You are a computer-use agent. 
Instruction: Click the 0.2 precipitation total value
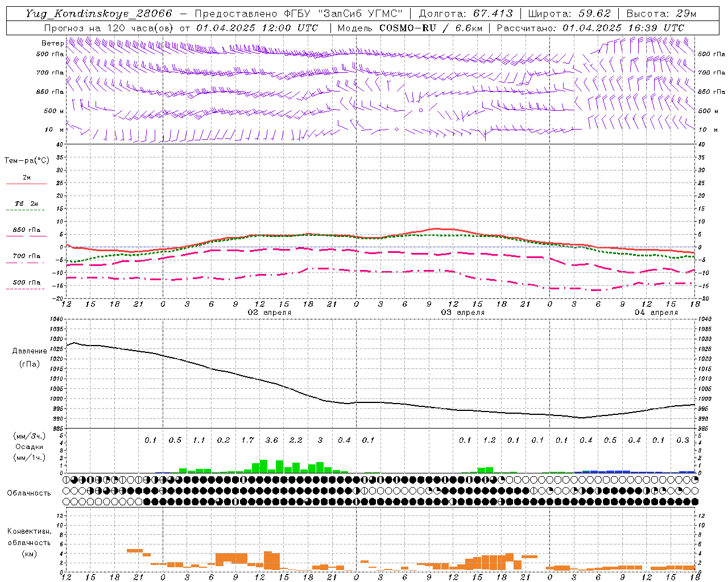pyautogui.click(x=224, y=440)
